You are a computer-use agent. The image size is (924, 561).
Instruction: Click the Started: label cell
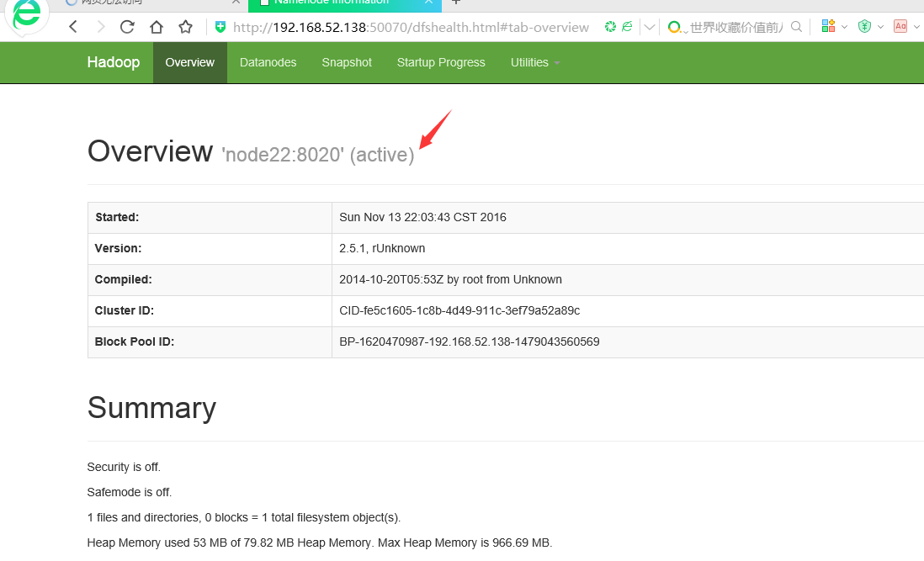click(x=210, y=218)
